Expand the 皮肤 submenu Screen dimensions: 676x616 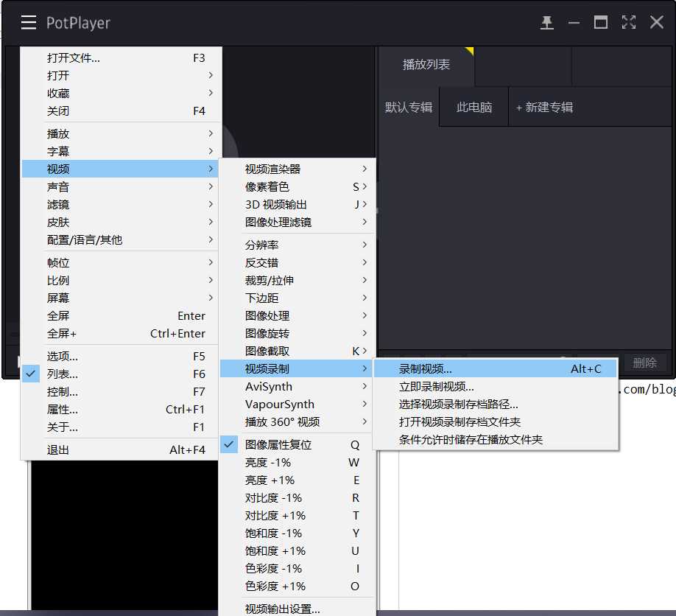click(x=120, y=222)
